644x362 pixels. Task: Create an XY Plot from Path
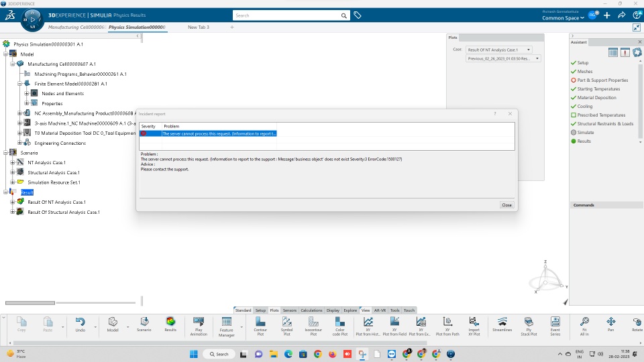coord(447,326)
